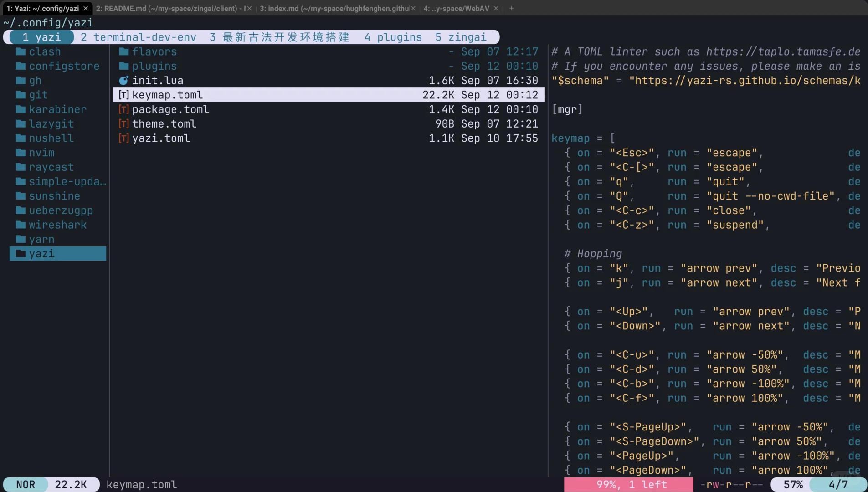Click the sunshine folder icon

pos(21,196)
